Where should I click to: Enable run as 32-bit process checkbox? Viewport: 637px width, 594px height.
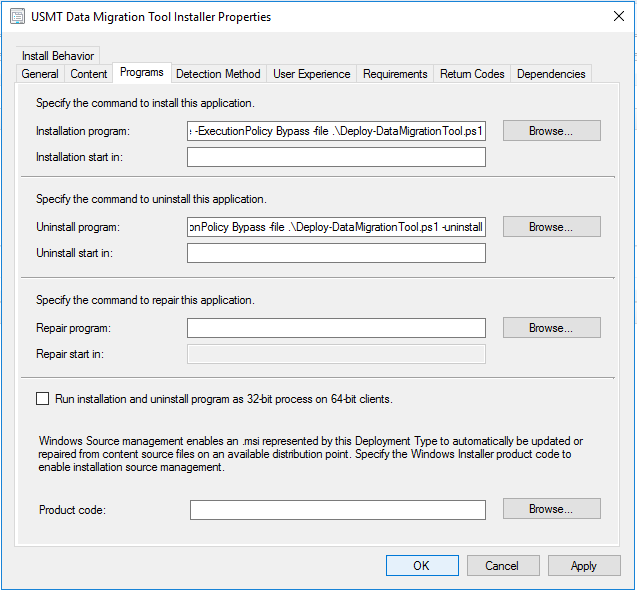(x=43, y=399)
